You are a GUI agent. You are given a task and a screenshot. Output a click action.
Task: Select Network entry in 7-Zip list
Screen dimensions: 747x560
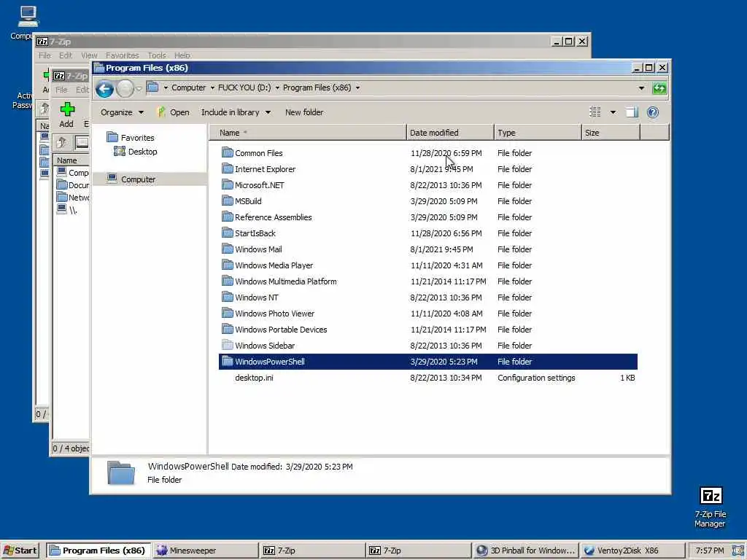pyautogui.click(x=72, y=197)
